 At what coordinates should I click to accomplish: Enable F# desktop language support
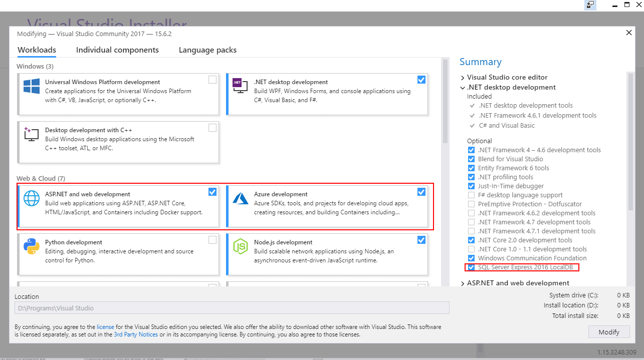[471, 195]
